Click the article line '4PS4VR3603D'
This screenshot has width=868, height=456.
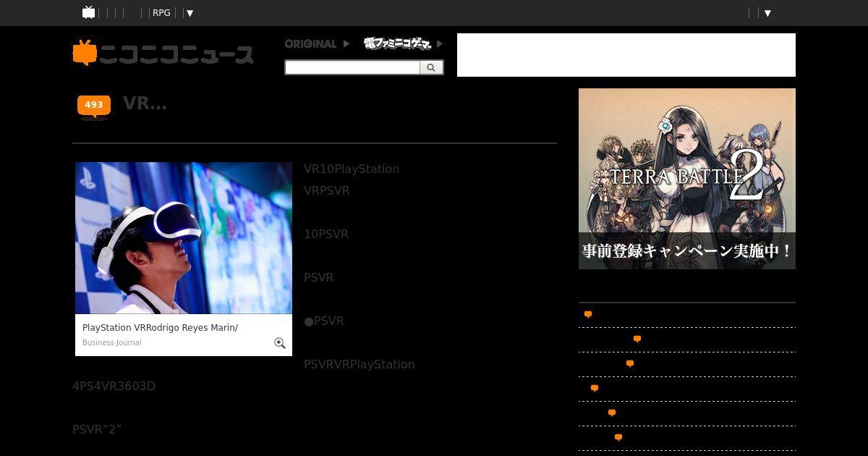(x=114, y=386)
